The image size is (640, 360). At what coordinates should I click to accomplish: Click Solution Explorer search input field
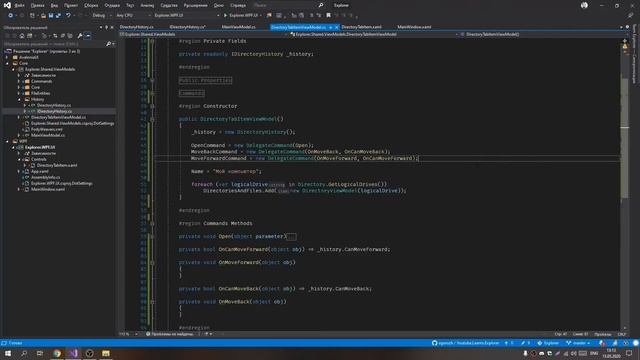click(x=54, y=44)
